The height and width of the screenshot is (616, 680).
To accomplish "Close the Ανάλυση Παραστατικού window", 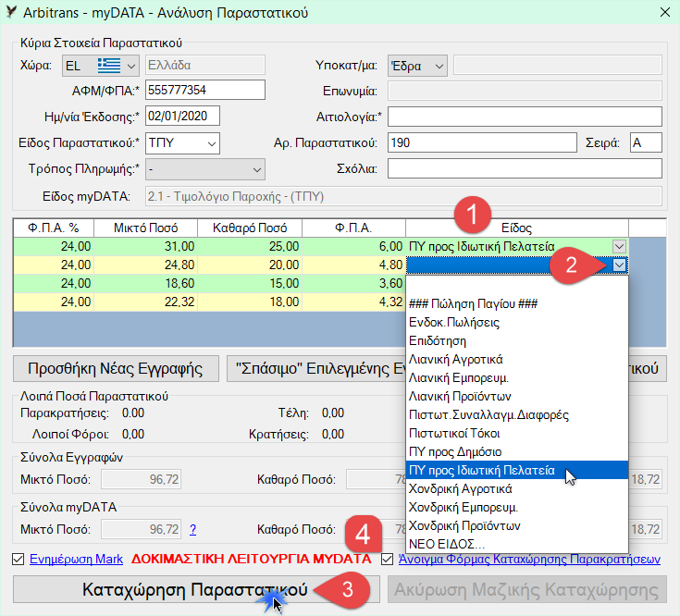I will [x=665, y=12].
